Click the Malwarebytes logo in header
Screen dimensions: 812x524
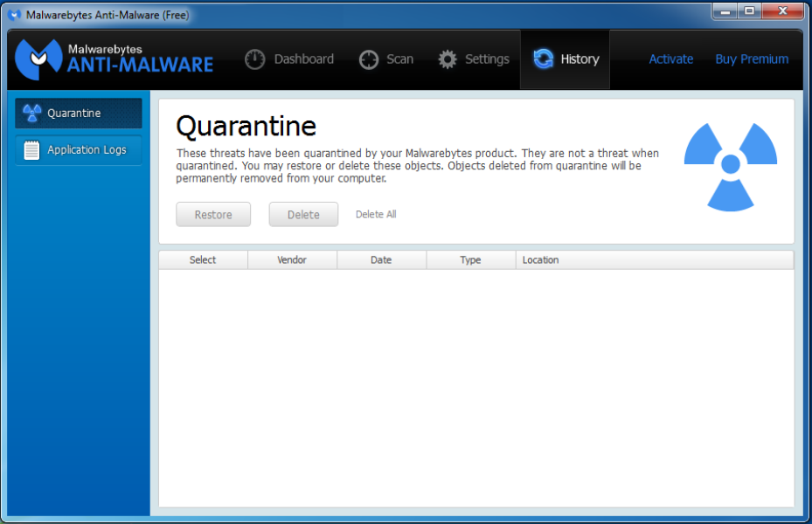(x=114, y=59)
